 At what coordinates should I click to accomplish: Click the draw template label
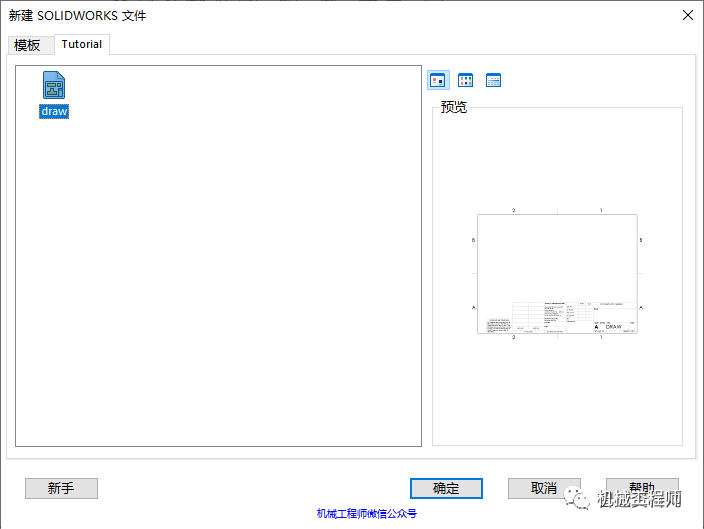point(54,111)
